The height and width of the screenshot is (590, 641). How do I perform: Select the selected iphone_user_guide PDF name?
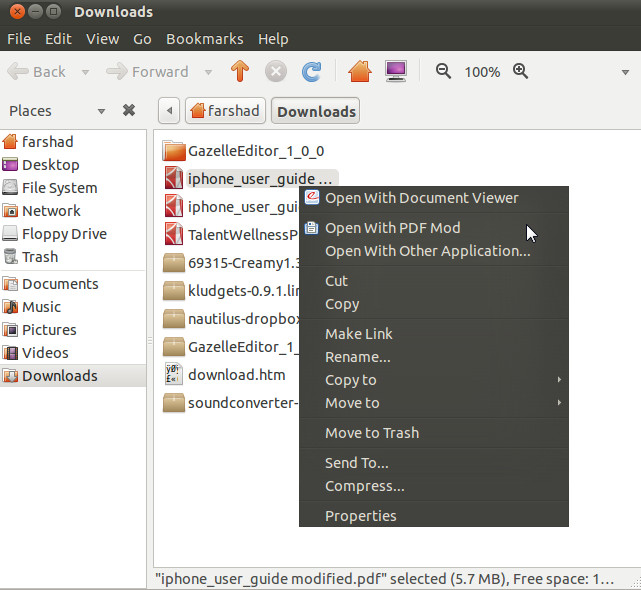[x=262, y=179]
